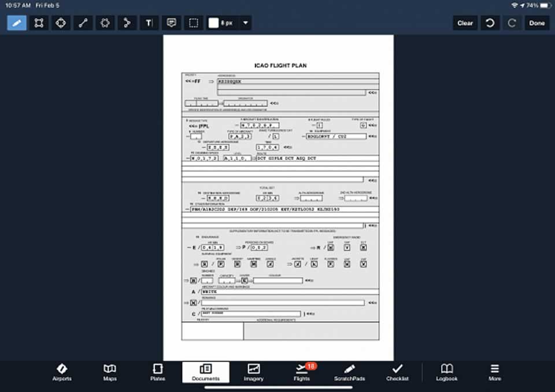
Task: Clear all annotations with Clear button
Action: click(465, 23)
